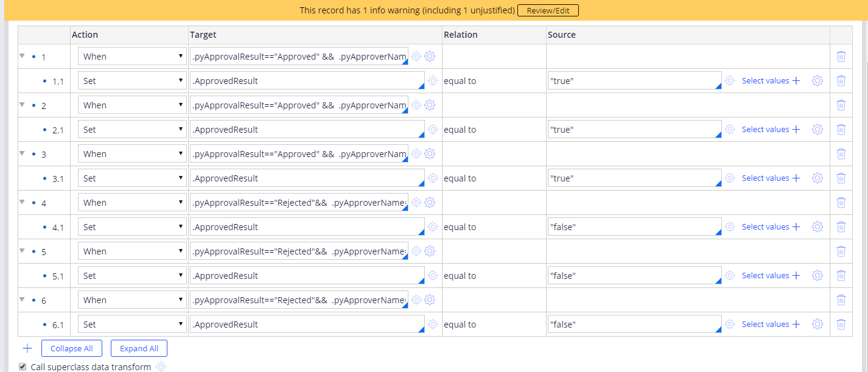Image resolution: width=868 pixels, height=372 pixels.
Task: Delete row 4.1 with its trash icon
Action: click(841, 226)
